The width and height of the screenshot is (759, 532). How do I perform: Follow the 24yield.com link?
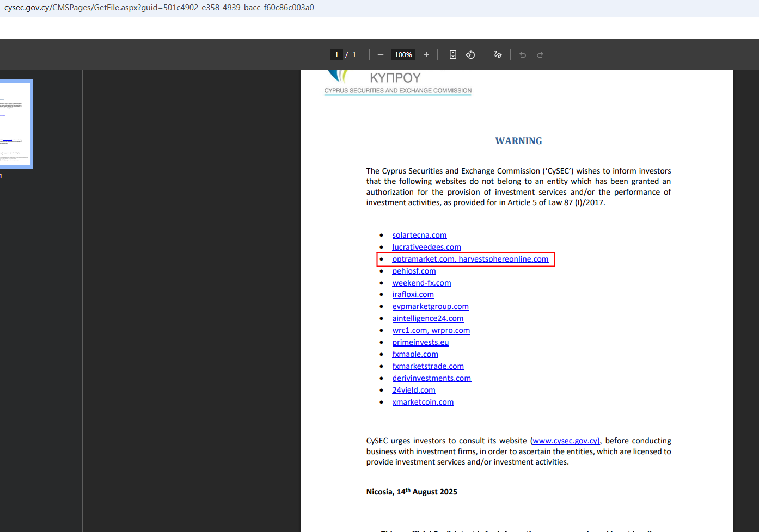[414, 390]
